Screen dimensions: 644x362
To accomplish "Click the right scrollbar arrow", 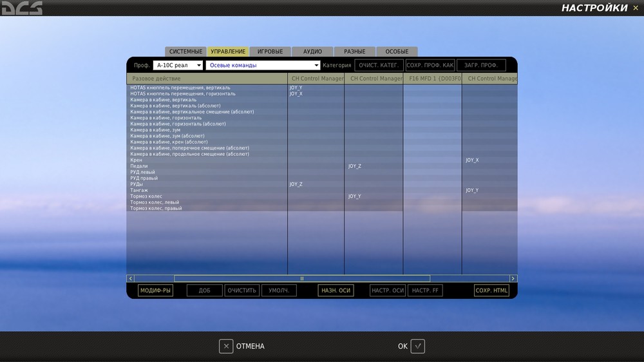I will pyautogui.click(x=513, y=278).
